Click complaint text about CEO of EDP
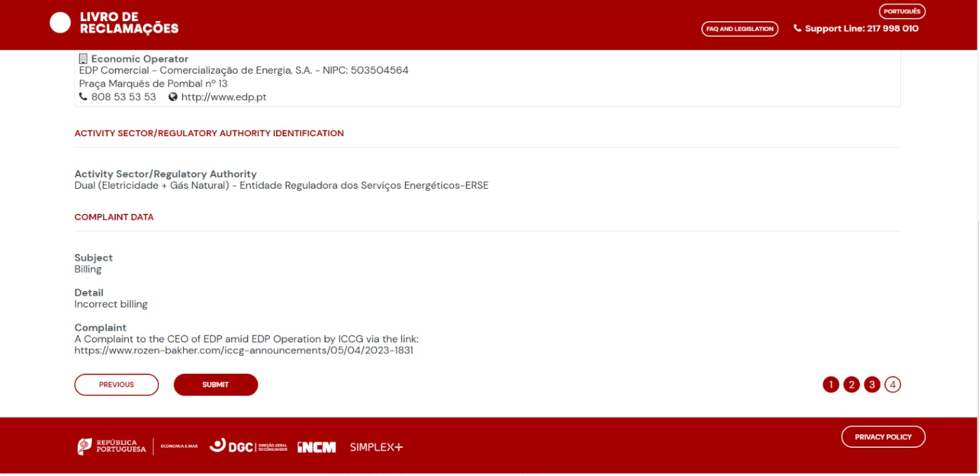The image size is (980, 476). (x=247, y=339)
